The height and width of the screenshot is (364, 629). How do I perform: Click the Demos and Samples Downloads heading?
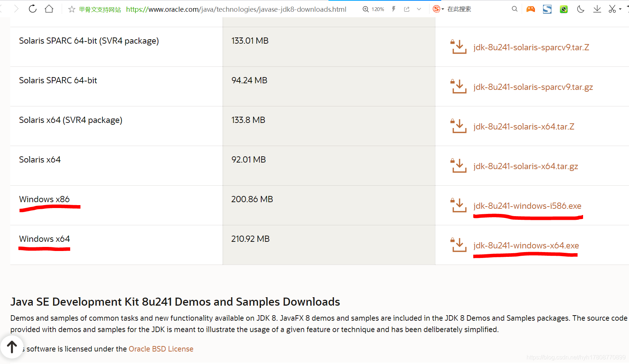click(175, 302)
